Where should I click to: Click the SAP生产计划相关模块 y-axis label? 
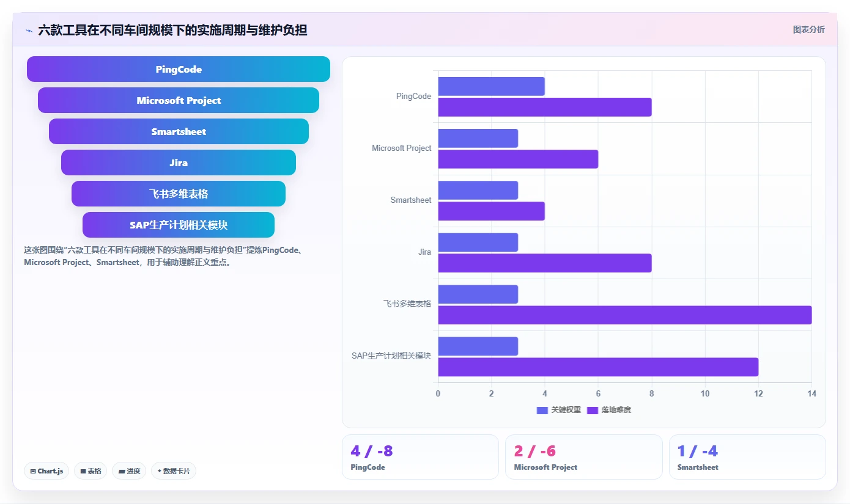coord(391,356)
